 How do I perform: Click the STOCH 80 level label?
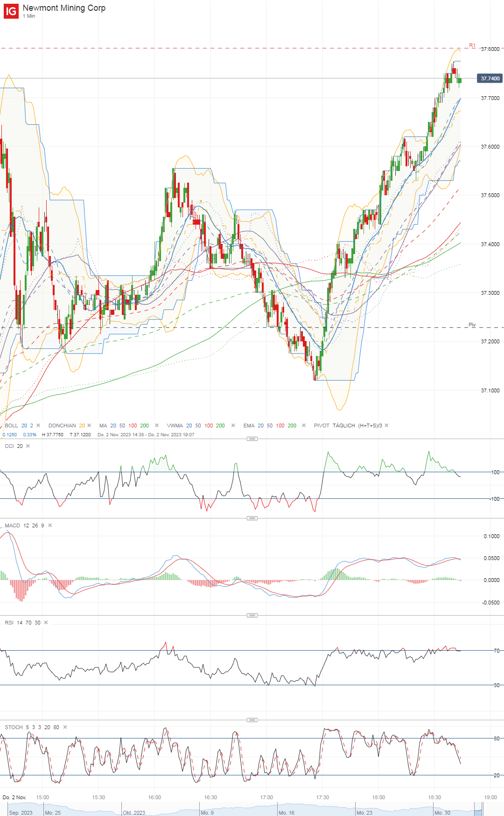click(x=497, y=738)
